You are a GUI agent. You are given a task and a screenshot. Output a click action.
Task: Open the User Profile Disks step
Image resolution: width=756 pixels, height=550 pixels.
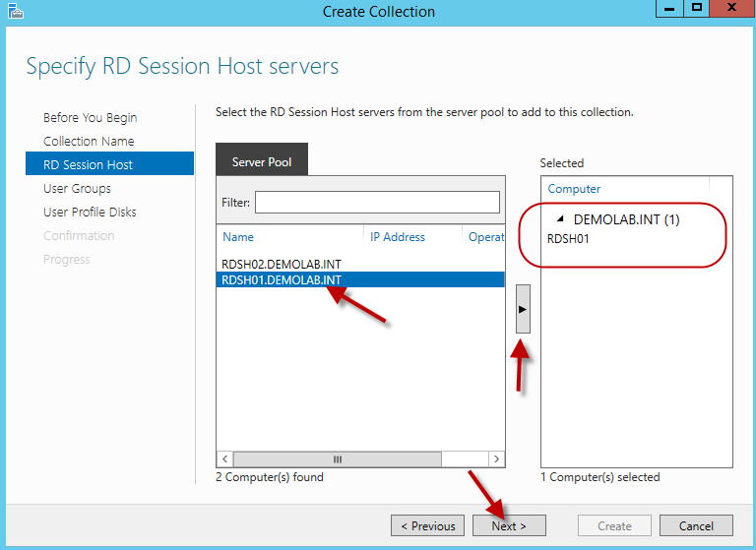coord(90,213)
